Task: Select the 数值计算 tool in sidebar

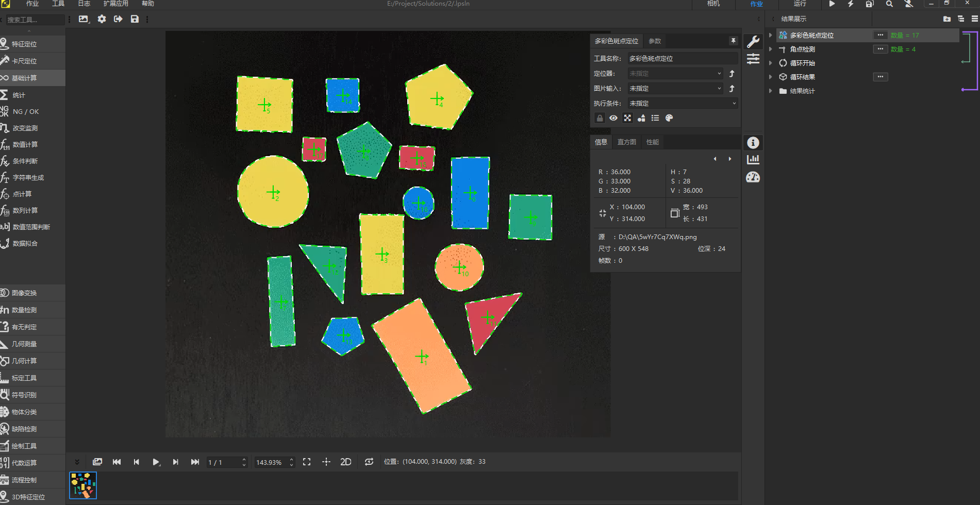Action: pyautogui.click(x=25, y=144)
